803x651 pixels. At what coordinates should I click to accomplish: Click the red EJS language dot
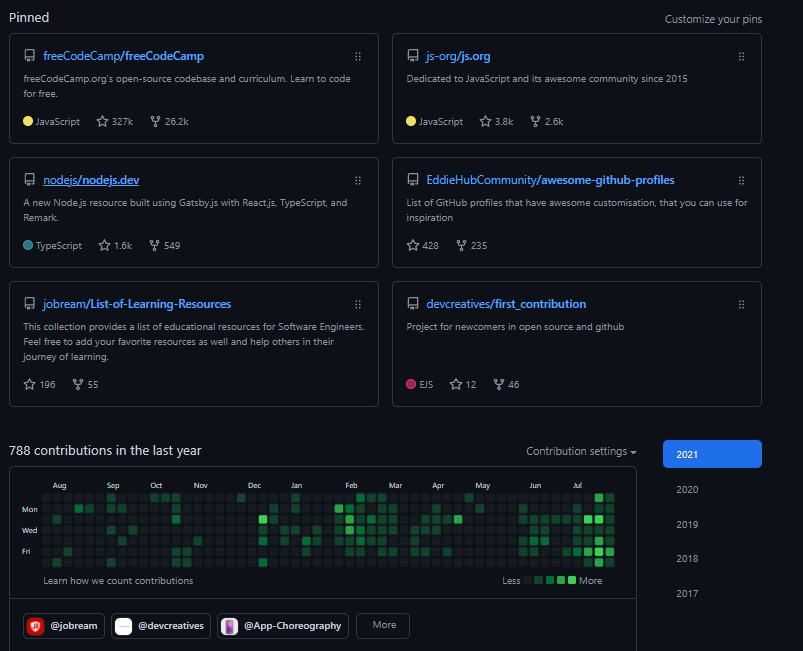(x=411, y=384)
